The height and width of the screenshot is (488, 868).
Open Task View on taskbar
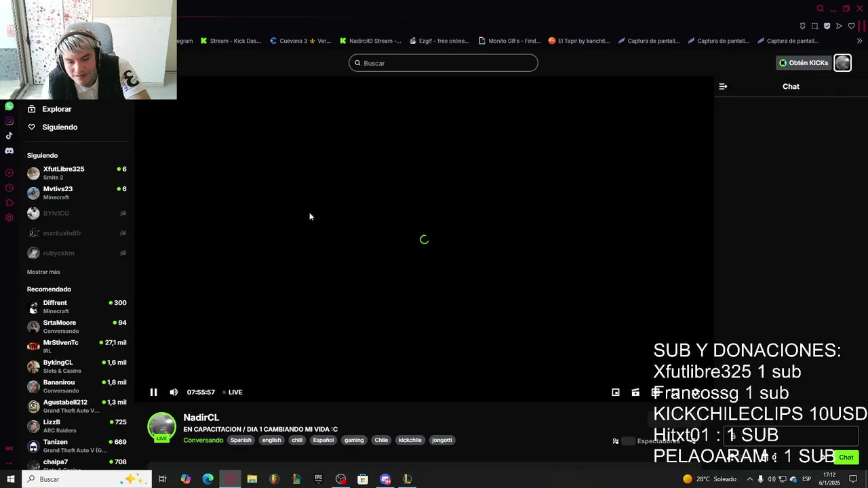coord(163,479)
